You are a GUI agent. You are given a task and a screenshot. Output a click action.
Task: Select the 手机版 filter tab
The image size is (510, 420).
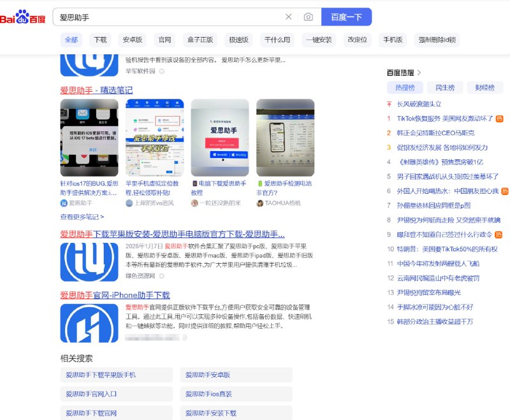393,40
